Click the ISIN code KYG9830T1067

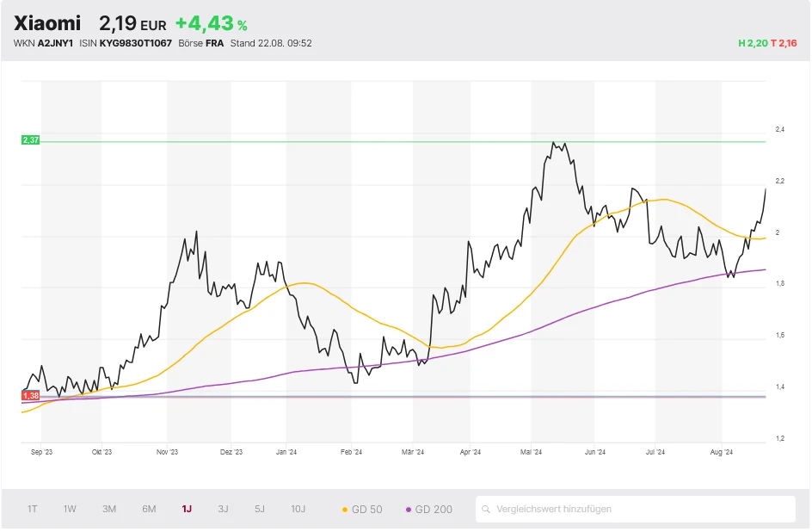tap(136, 43)
